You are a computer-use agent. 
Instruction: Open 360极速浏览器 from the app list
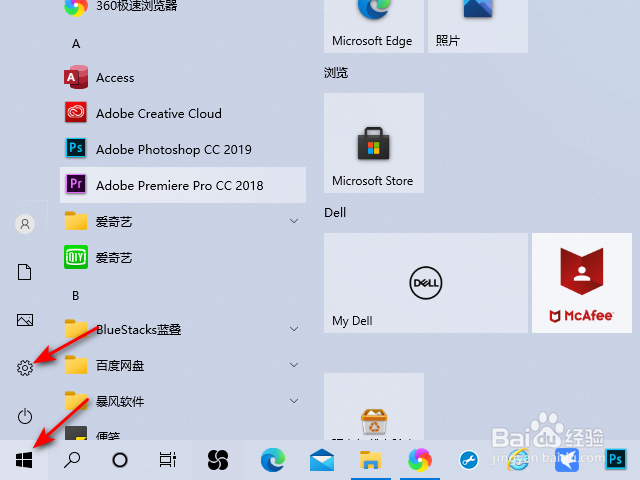(x=183, y=7)
